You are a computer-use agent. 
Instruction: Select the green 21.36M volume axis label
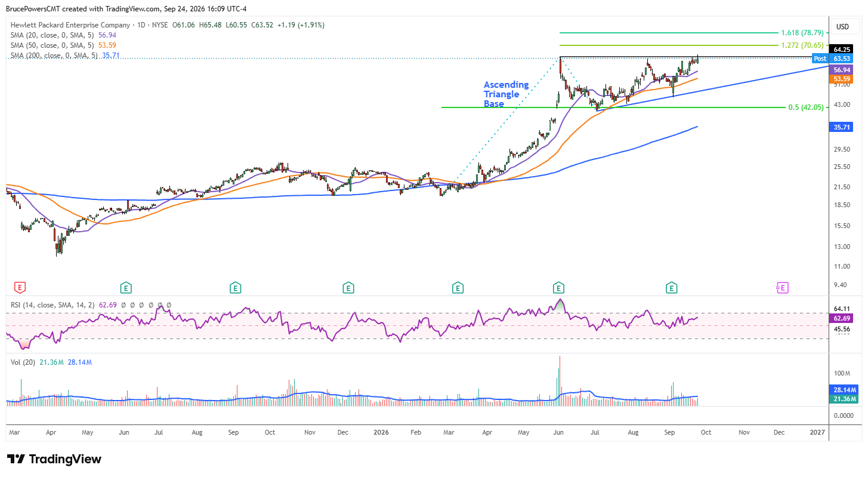click(844, 398)
